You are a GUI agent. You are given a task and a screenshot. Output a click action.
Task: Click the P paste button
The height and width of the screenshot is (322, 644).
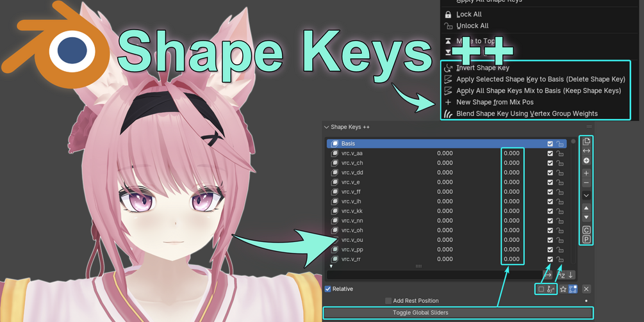(586, 239)
